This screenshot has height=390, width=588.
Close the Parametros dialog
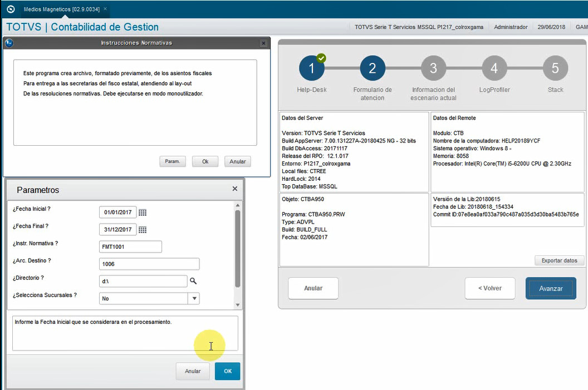coord(235,189)
